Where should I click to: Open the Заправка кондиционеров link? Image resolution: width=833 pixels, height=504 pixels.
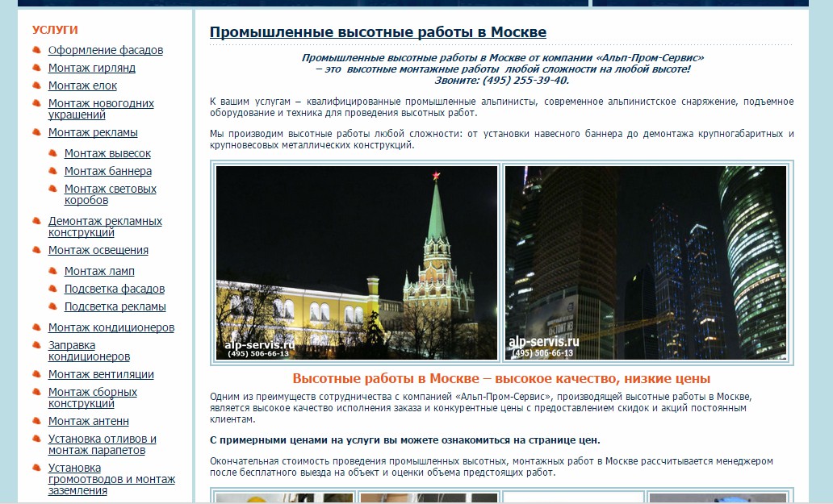click(x=89, y=352)
